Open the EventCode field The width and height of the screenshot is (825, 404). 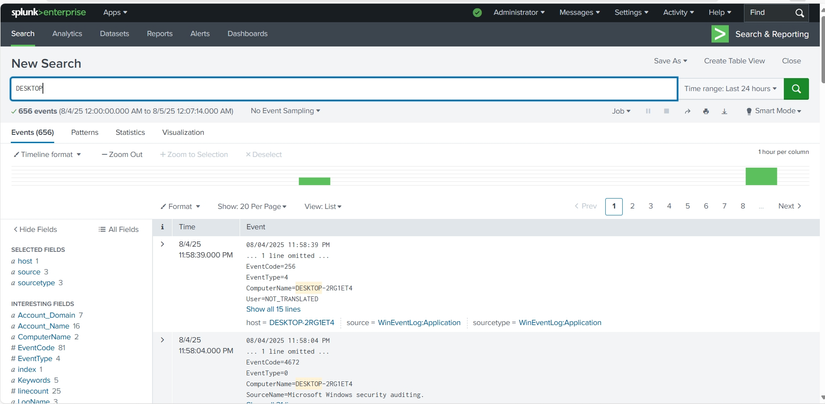[x=36, y=348]
